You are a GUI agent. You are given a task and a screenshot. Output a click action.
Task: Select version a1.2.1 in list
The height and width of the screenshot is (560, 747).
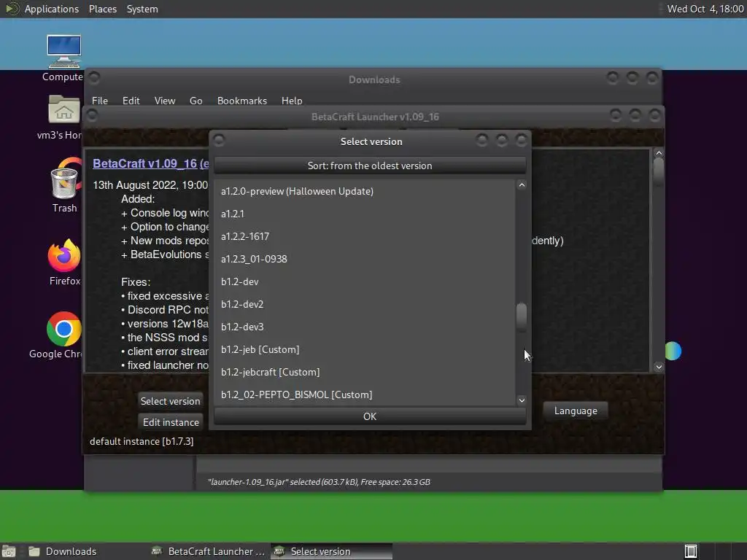tap(365, 214)
